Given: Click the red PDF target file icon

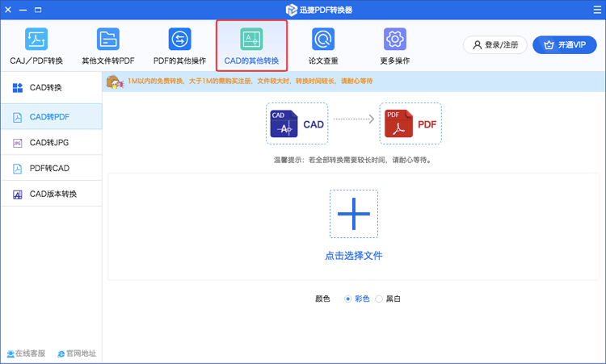Looking at the screenshot, I should click(398, 123).
